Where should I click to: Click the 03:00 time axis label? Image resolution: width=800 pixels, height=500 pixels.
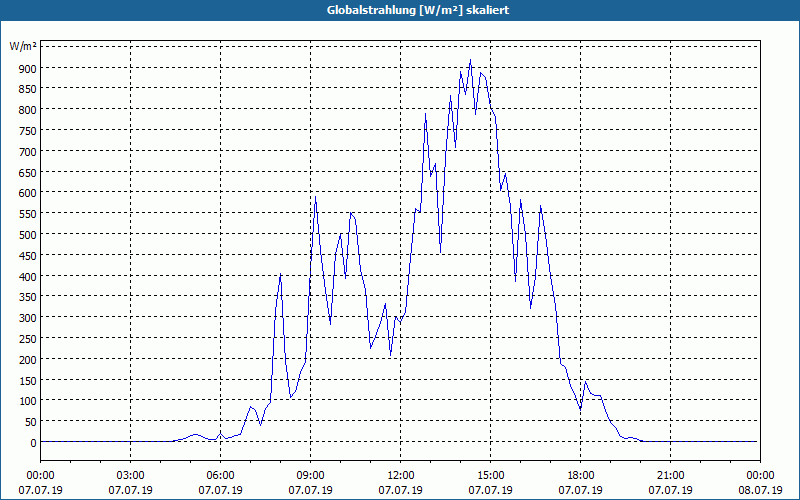(130, 476)
